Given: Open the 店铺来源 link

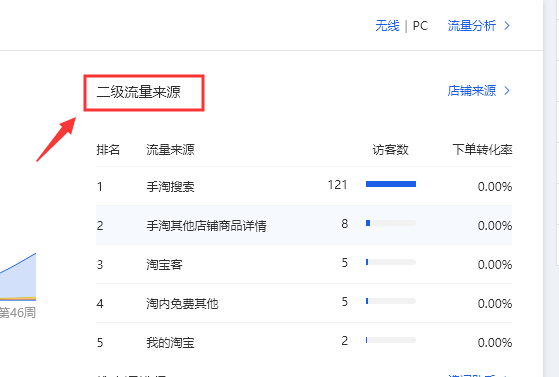Looking at the screenshot, I should 472,91.
